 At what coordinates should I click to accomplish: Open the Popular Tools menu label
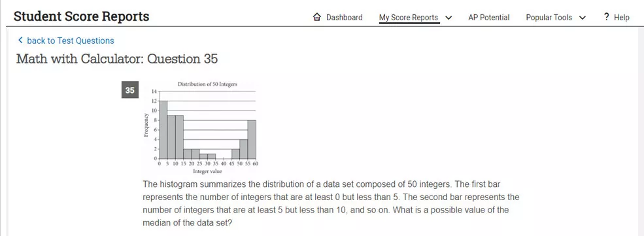pyautogui.click(x=549, y=17)
